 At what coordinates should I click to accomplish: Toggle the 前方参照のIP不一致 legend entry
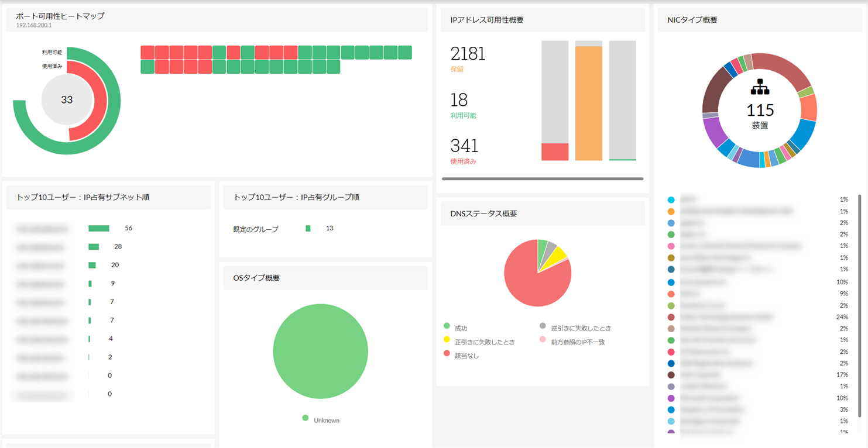(572, 341)
